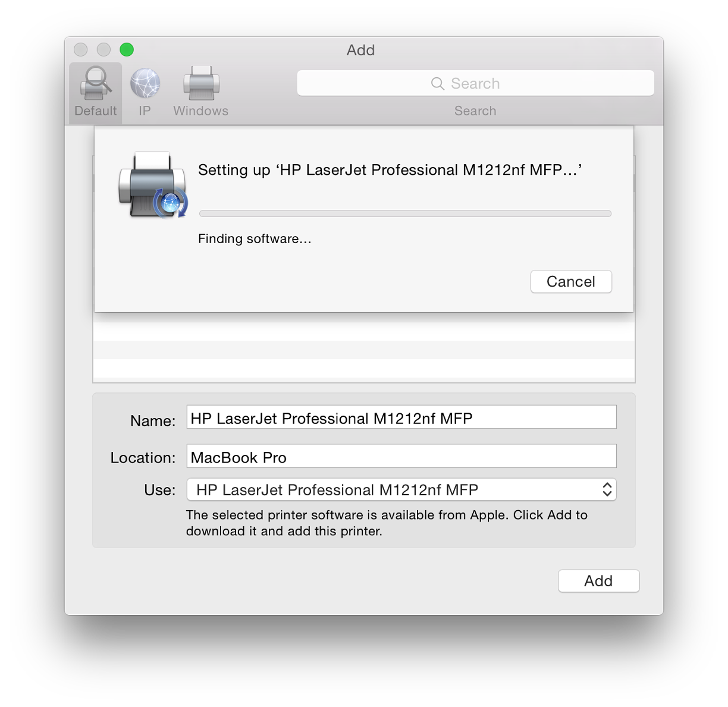Edit the Location field MacBook Pro

click(x=401, y=456)
